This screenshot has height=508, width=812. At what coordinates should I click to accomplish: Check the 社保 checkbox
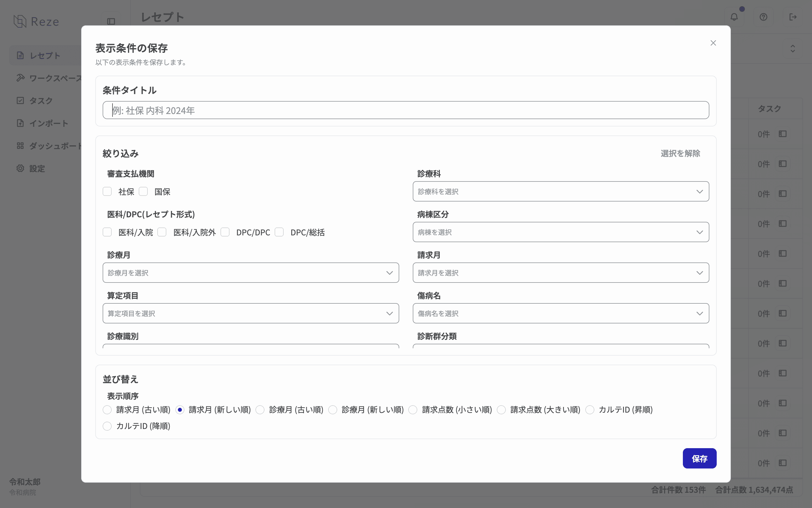tap(107, 192)
